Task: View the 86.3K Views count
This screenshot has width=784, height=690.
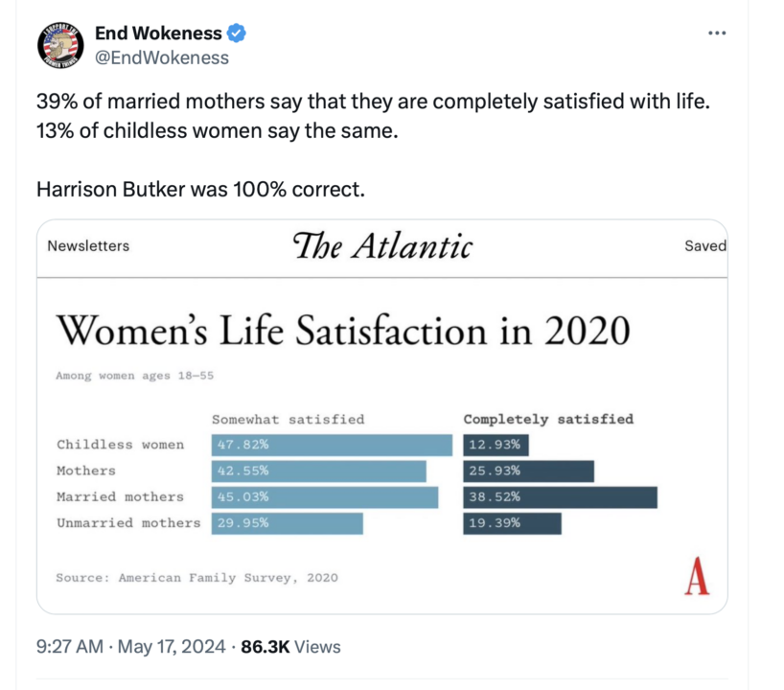Action: (x=290, y=647)
